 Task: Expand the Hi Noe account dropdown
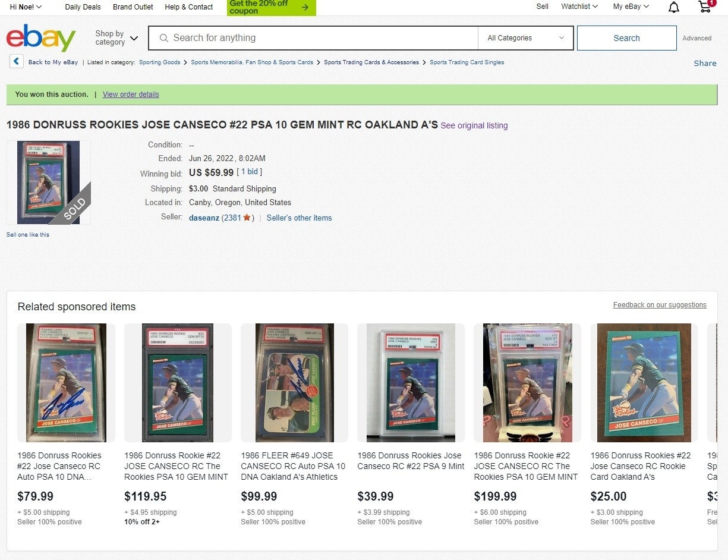pos(26,7)
